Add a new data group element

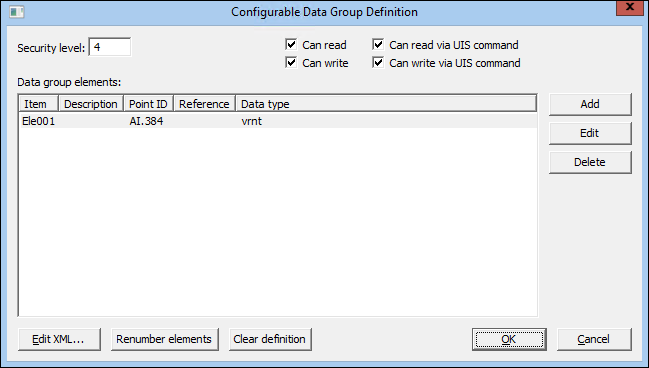tap(590, 104)
